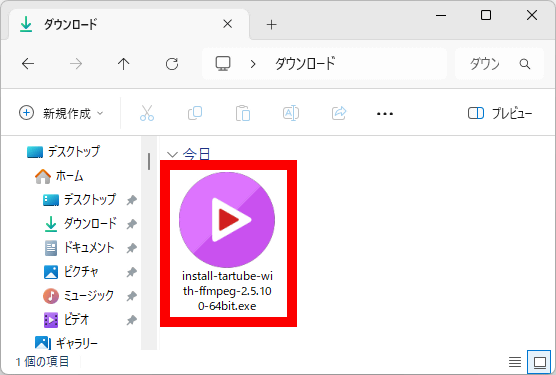Click pin icon next to ダウンロード
This screenshot has height=375, width=556.
point(132,224)
